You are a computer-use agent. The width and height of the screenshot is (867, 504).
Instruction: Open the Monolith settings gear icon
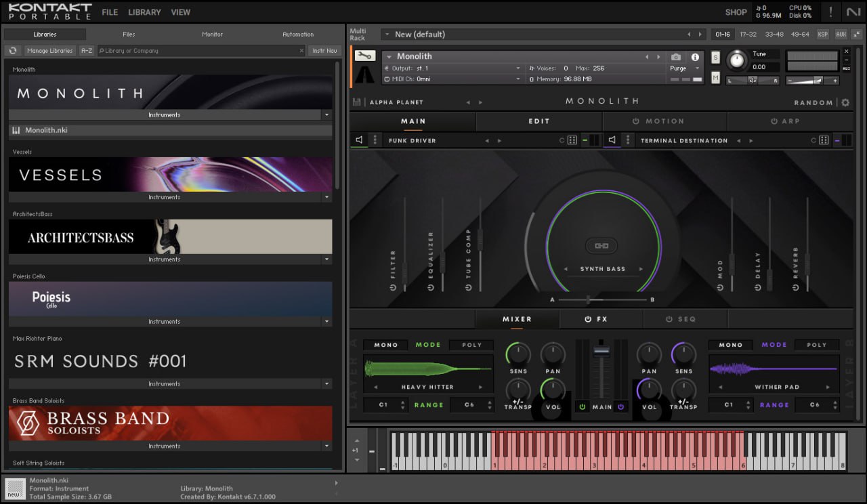[x=845, y=102]
